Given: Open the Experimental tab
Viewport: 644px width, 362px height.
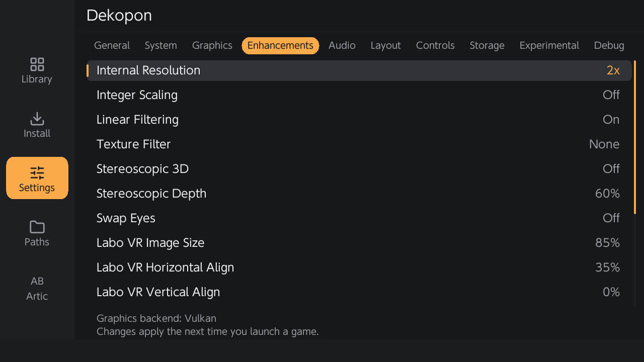Looking at the screenshot, I should 549,45.
